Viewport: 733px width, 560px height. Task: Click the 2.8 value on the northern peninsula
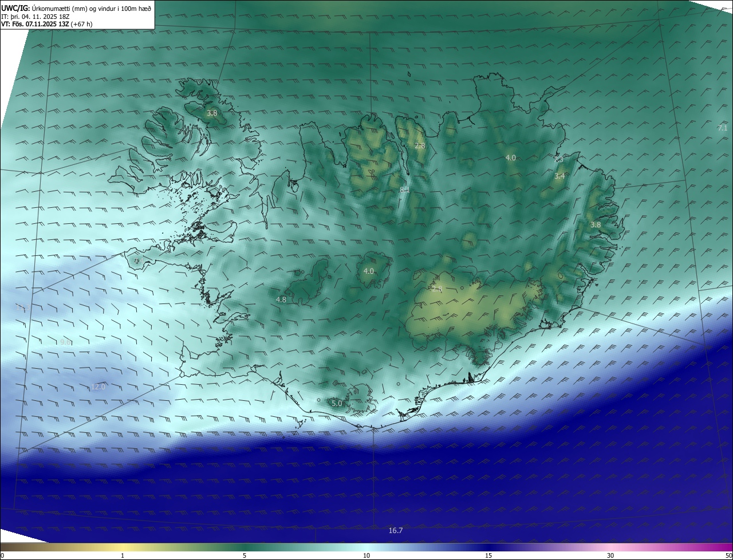point(420,146)
